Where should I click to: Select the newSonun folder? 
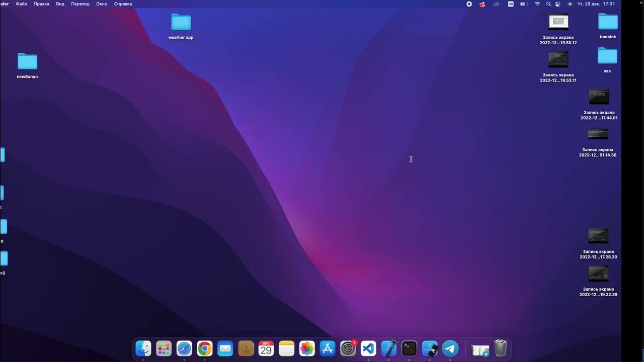click(27, 61)
